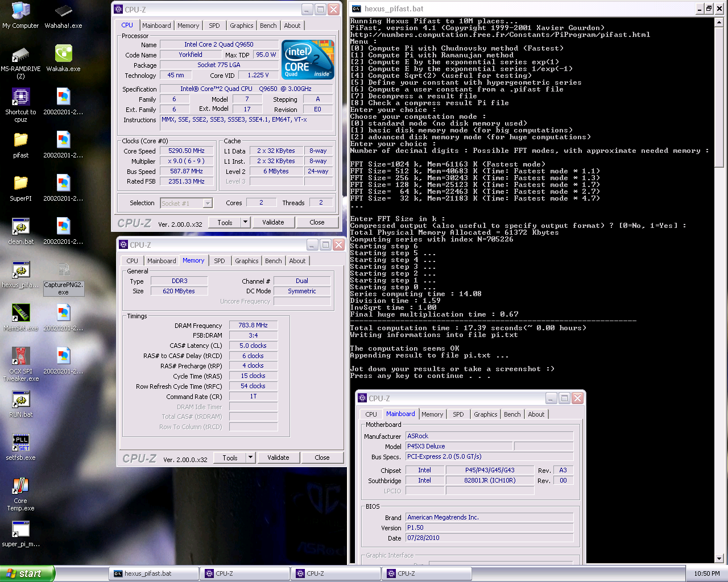Select the pifast folder icon

coord(20,145)
